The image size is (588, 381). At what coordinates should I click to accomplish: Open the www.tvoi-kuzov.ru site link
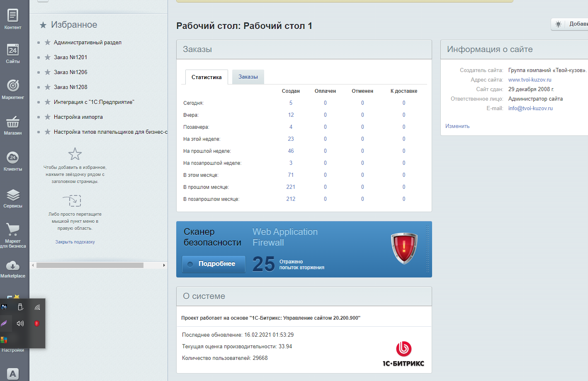click(x=530, y=80)
